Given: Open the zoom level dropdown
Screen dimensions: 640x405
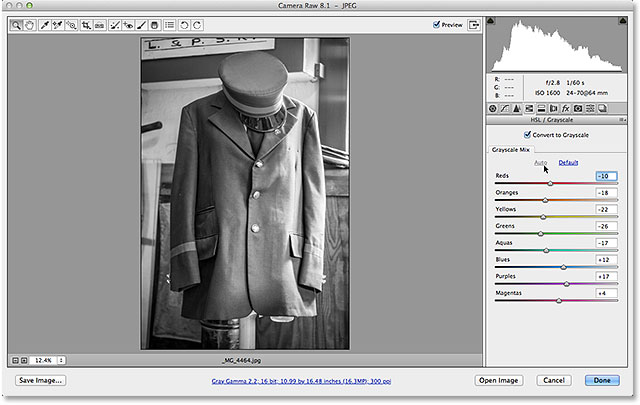Looking at the screenshot, I should coord(61,359).
